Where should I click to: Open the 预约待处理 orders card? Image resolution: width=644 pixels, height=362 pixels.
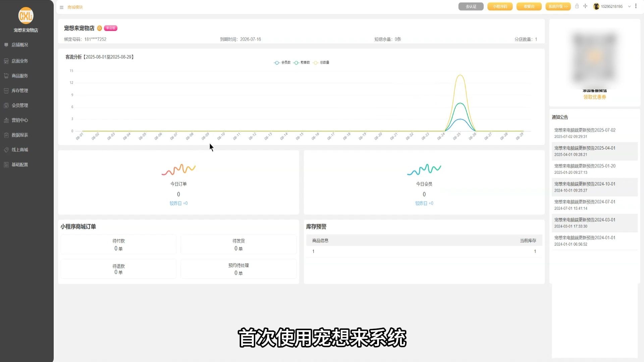(238, 269)
